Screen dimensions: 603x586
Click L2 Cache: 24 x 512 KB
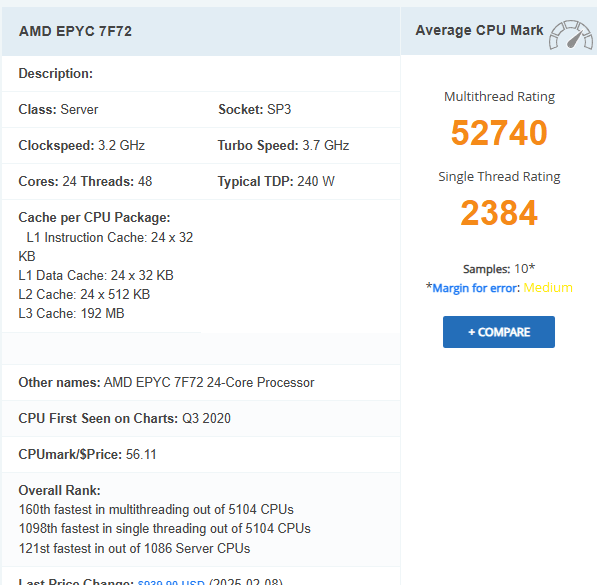tap(84, 295)
